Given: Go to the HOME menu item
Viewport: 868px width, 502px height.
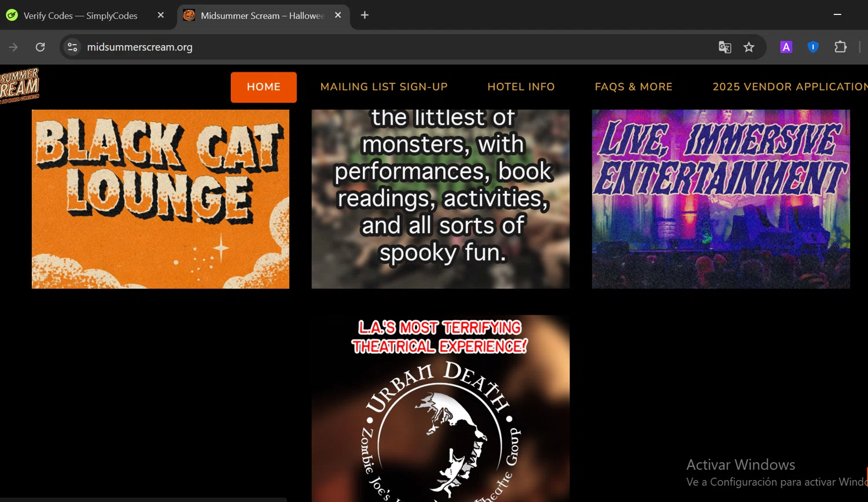Looking at the screenshot, I should pos(264,87).
